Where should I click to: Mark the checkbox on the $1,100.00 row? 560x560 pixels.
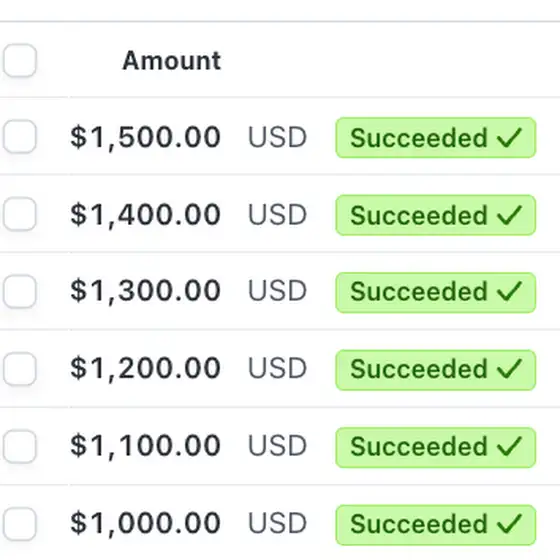point(20,446)
